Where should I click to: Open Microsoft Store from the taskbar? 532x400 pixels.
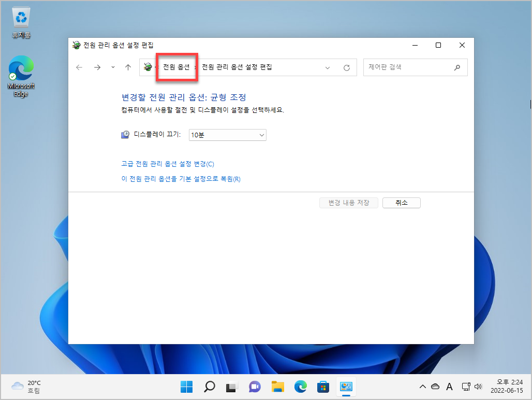click(323, 387)
